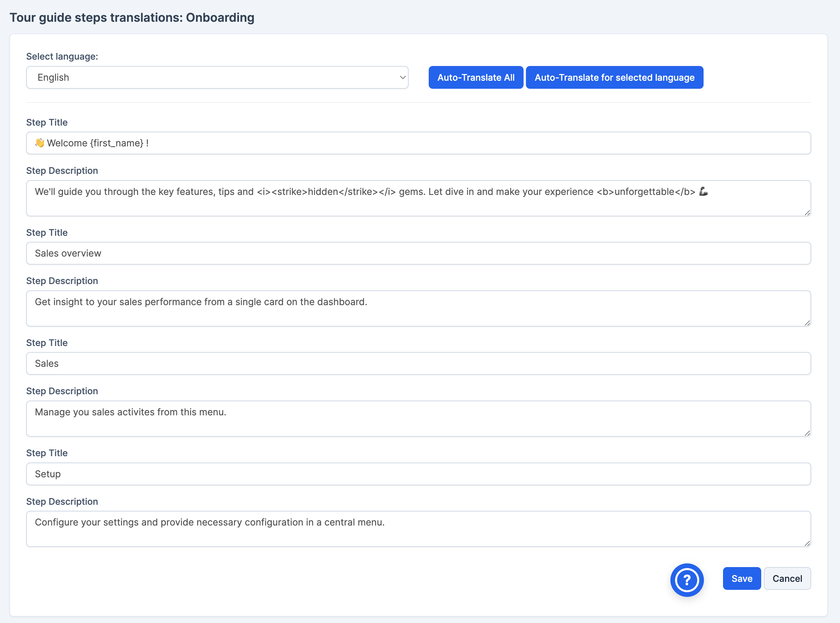
Task: Click the Welcome {first_name} step title field
Action: click(418, 143)
